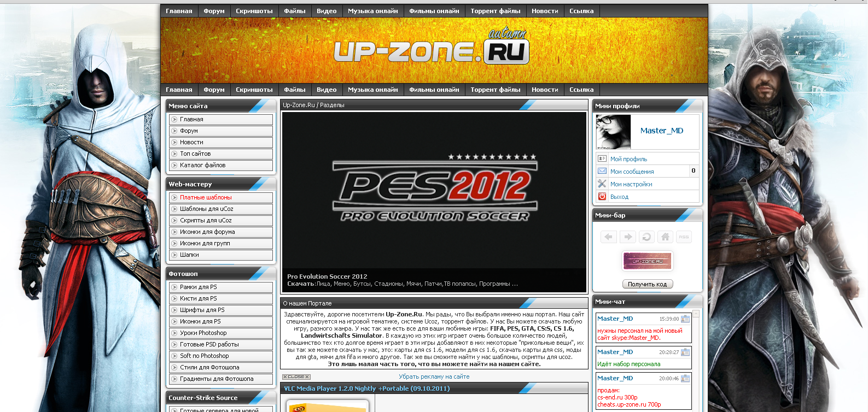Click the profile card icon beside Мой профиль
Viewport: 868px width, 412px height.
pyautogui.click(x=602, y=158)
